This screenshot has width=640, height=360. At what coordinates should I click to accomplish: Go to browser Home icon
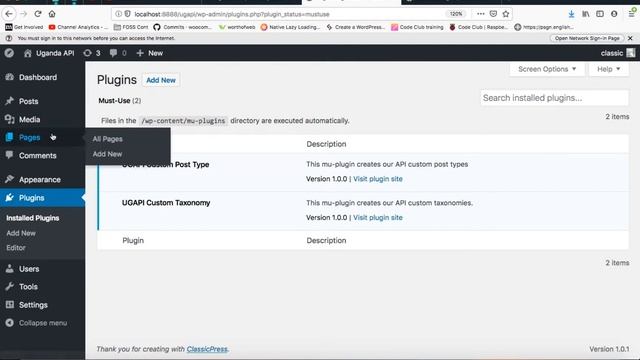pyautogui.click(x=52, y=14)
